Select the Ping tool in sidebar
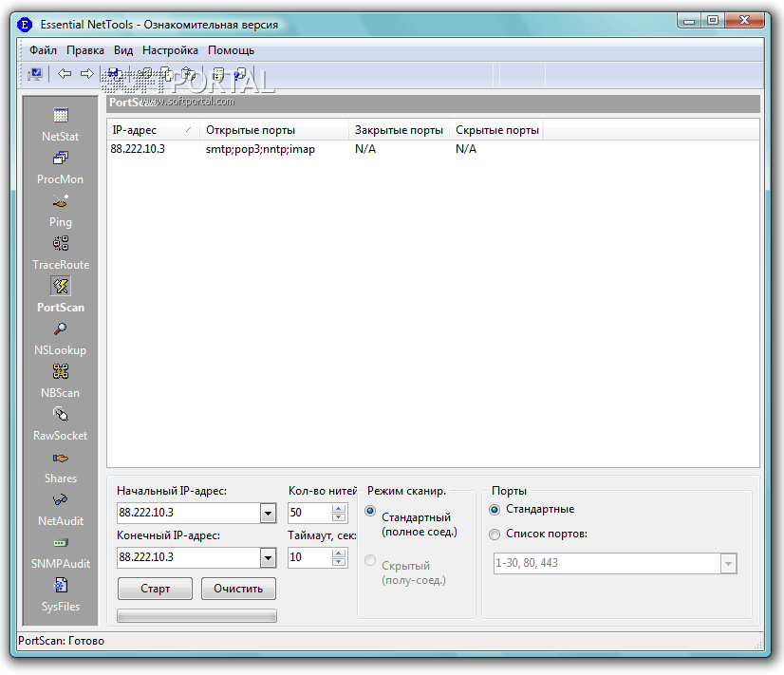Viewport: 784px width, 675px height. pos(61,211)
